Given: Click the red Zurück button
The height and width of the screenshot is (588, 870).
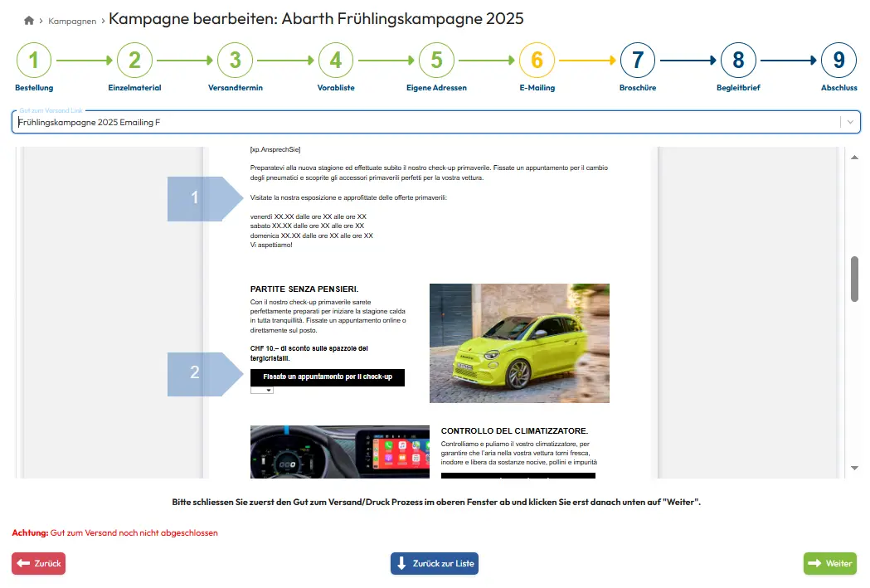Looking at the screenshot, I should click(x=38, y=564).
